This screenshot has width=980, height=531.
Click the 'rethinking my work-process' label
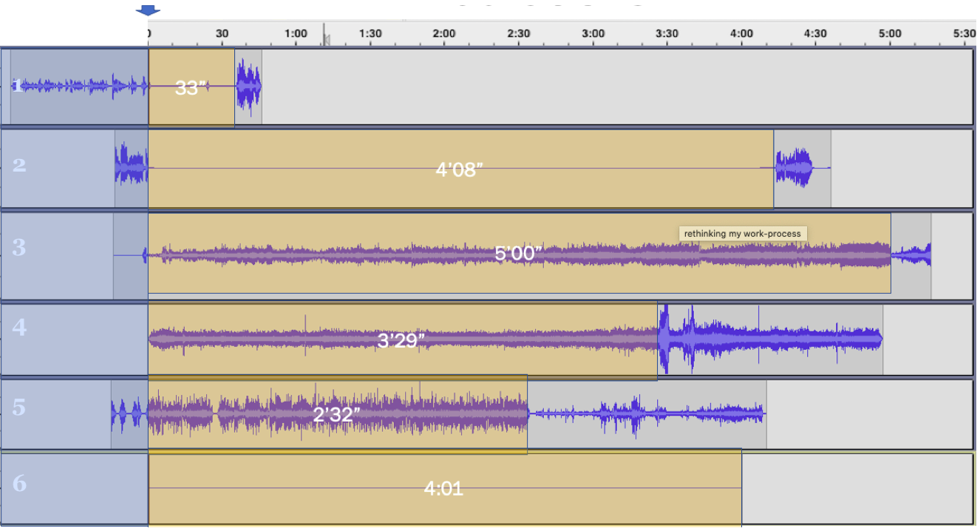742,234
